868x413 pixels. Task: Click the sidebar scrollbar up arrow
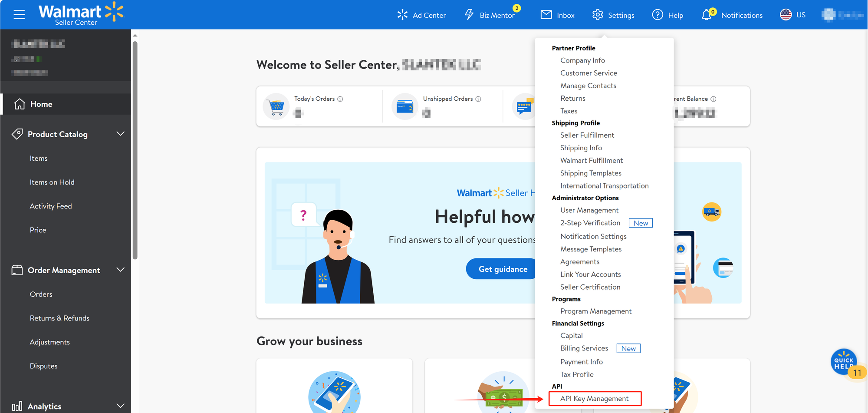(135, 35)
